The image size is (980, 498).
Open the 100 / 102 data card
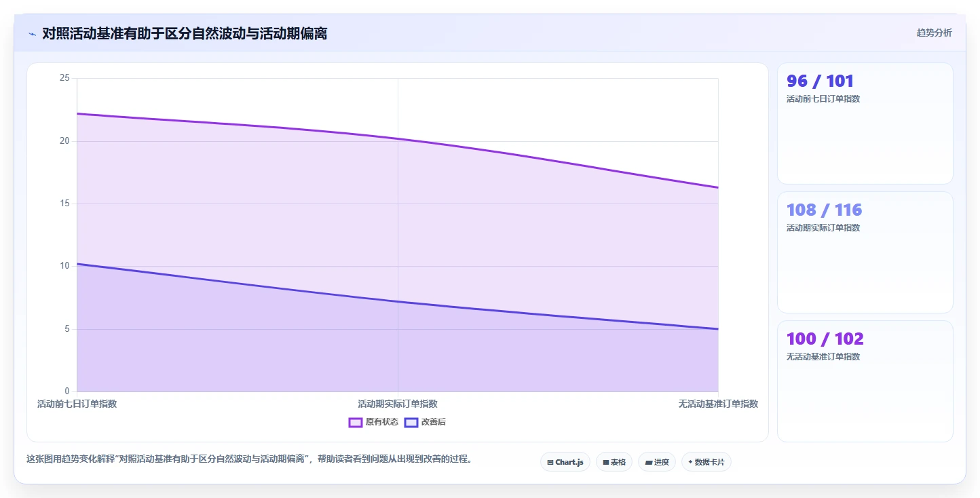coord(865,381)
